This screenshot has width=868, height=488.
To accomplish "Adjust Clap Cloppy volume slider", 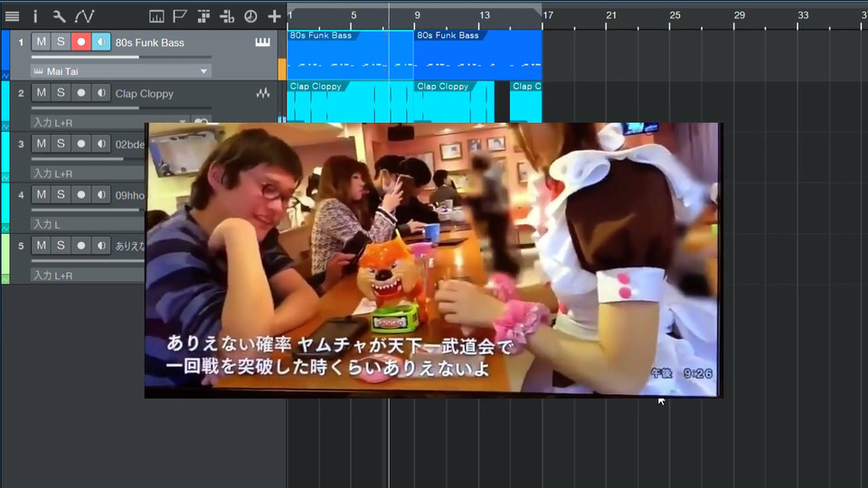I will (x=120, y=108).
